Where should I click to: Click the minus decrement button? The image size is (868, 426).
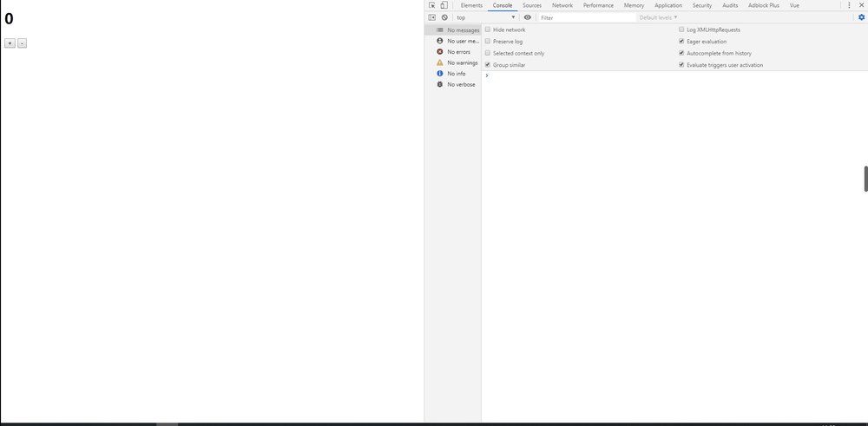[x=23, y=43]
